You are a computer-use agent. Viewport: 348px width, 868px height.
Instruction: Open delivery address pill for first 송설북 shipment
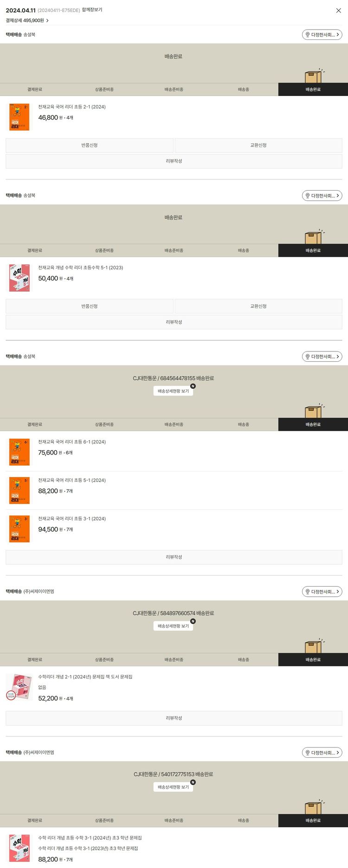pos(322,35)
